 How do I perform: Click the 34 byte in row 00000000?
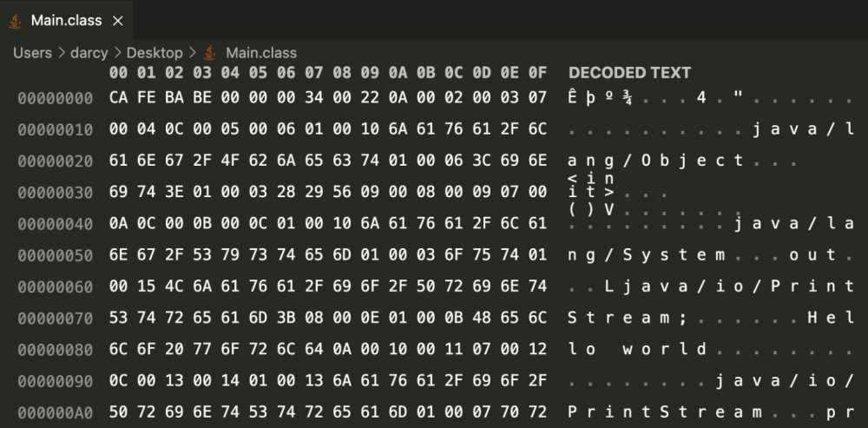[x=313, y=98]
